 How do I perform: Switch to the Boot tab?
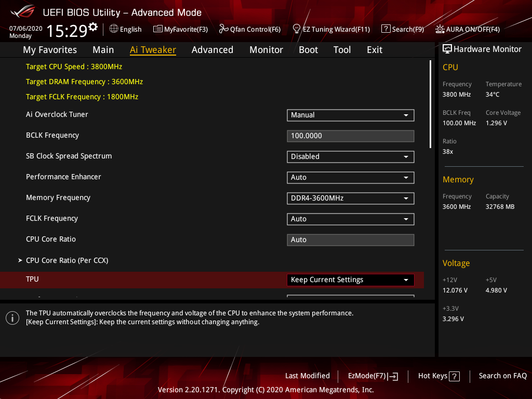pyautogui.click(x=308, y=50)
